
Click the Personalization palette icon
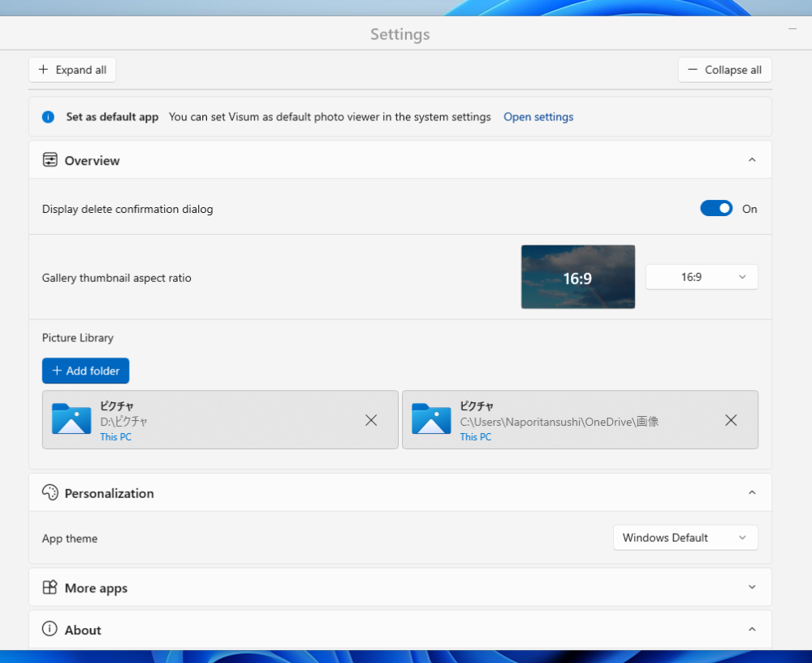[x=50, y=493]
